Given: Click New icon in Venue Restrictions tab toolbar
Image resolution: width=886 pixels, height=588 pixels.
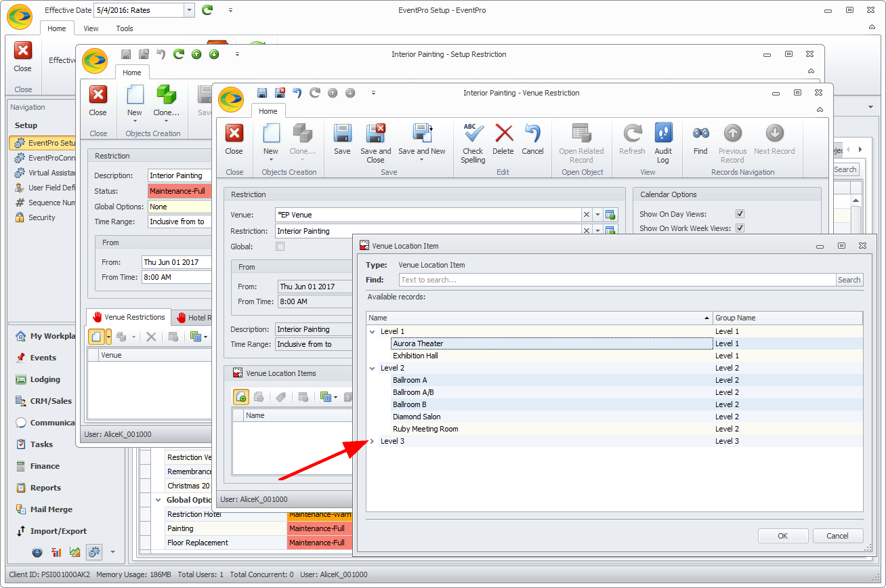Looking at the screenshot, I should pyautogui.click(x=96, y=337).
